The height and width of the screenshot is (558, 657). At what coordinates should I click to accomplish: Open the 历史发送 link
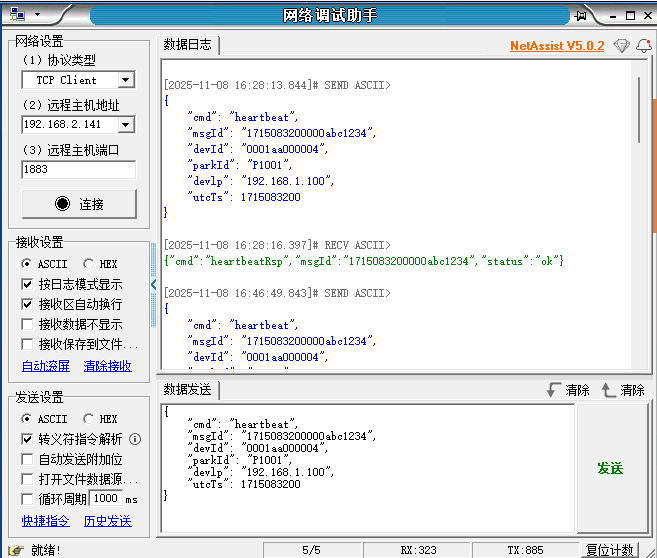[108, 521]
